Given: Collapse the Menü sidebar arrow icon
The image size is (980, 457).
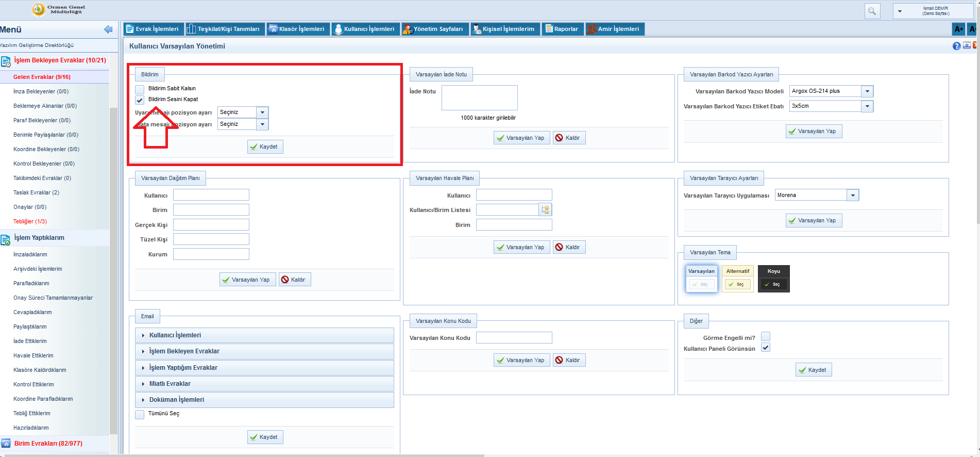Looking at the screenshot, I should pos(108,29).
